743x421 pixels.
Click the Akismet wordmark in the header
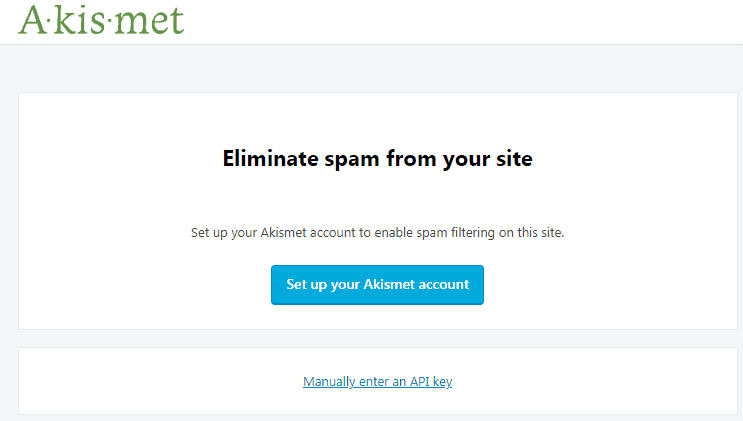pos(101,20)
